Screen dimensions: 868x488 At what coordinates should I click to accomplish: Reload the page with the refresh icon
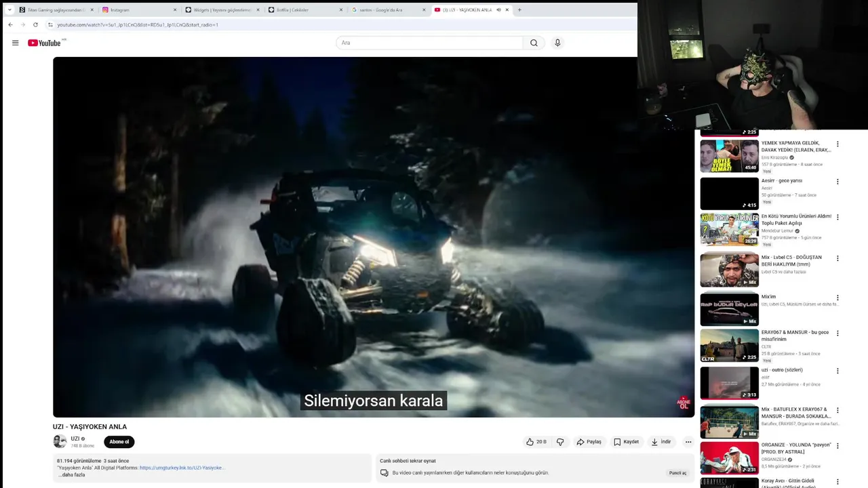(x=35, y=24)
